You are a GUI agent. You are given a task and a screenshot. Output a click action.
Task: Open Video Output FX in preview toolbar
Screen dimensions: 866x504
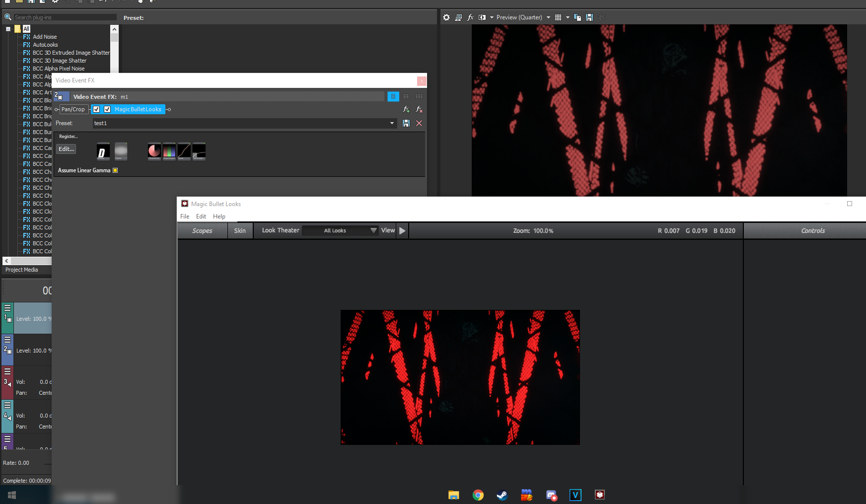[x=470, y=17]
